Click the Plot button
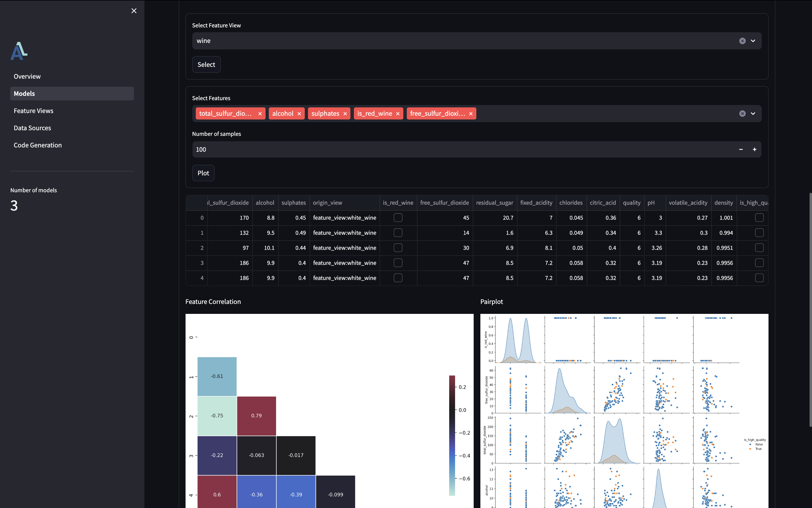The image size is (812, 508). coord(203,173)
